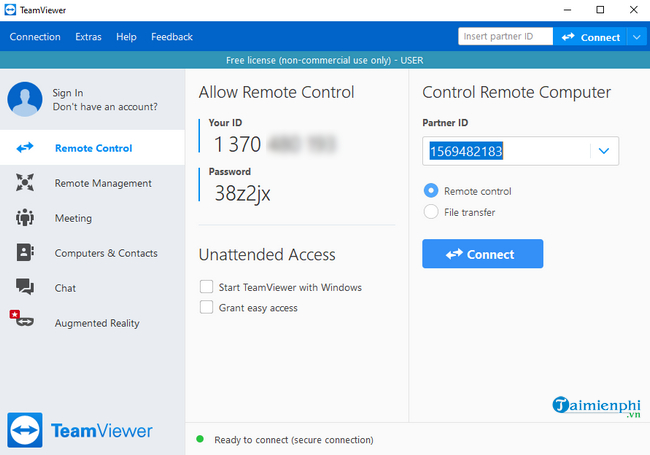Go to the Meeting section
The width and height of the screenshot is (650, 455).
(92, 218)
